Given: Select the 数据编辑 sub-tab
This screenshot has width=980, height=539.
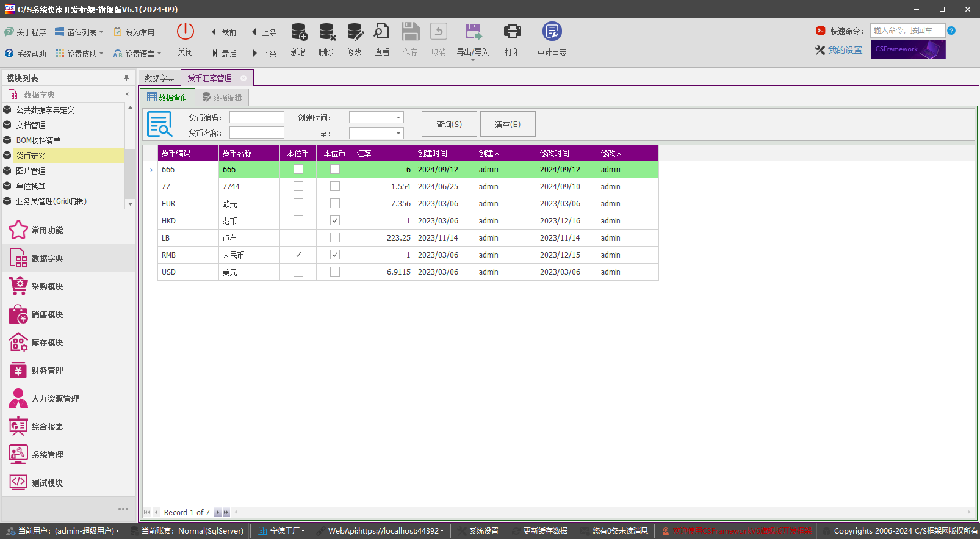Looking at the screenshot, I should pos(222,98).
